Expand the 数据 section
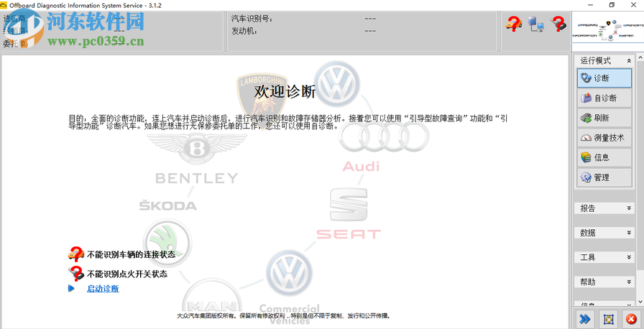Viewport: 644px width, 329px height. pyautogui.click(x=629, y=233)
